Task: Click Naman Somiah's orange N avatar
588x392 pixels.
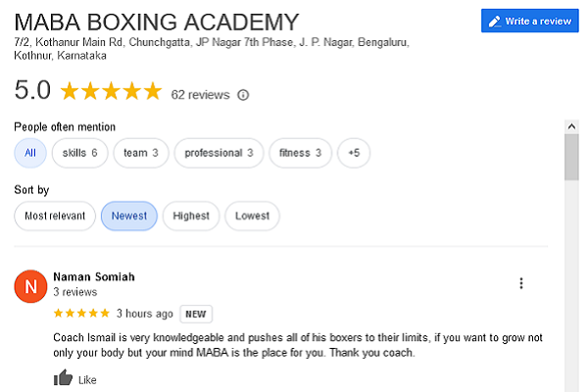Action: coord(30,286)
